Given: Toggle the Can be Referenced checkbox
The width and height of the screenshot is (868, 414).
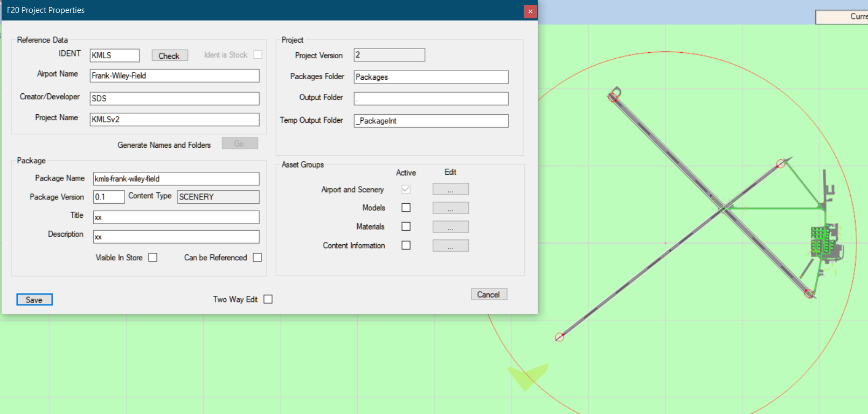Looking at the screenshot, I should [258, 258].
